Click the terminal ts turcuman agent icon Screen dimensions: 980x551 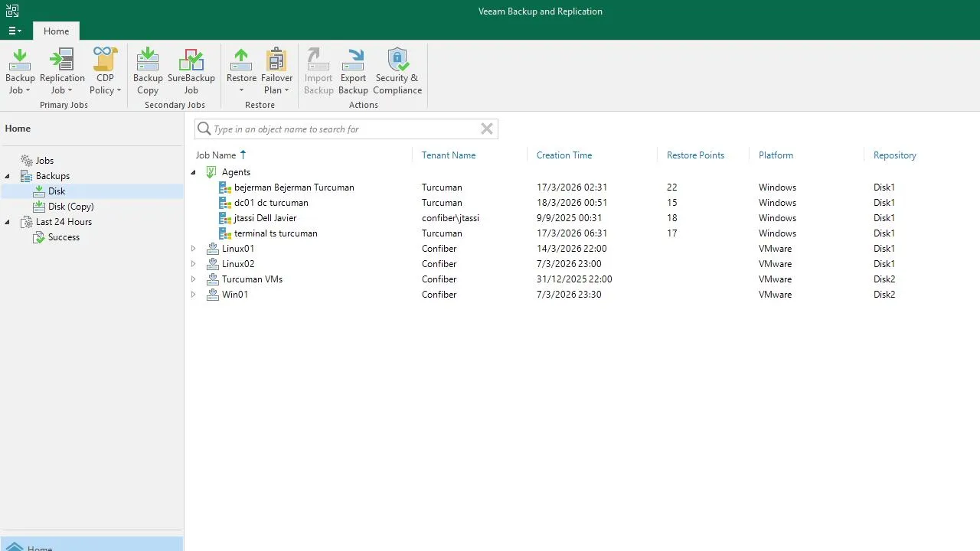(225, 233)
